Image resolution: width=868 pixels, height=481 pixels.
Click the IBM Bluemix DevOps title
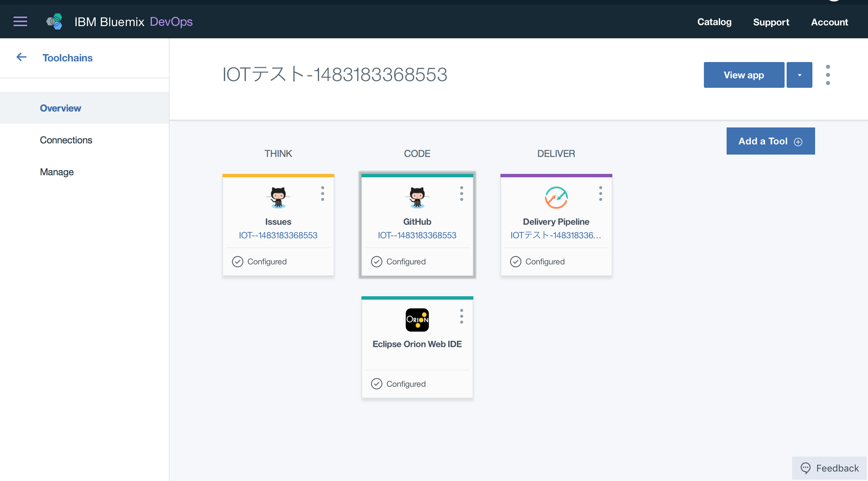134,22
